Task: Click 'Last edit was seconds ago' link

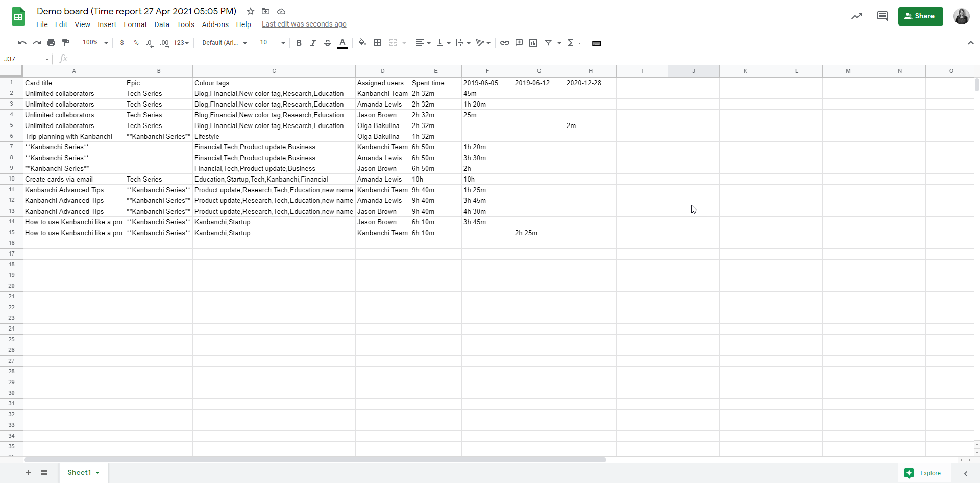Action: click(304, 24)
